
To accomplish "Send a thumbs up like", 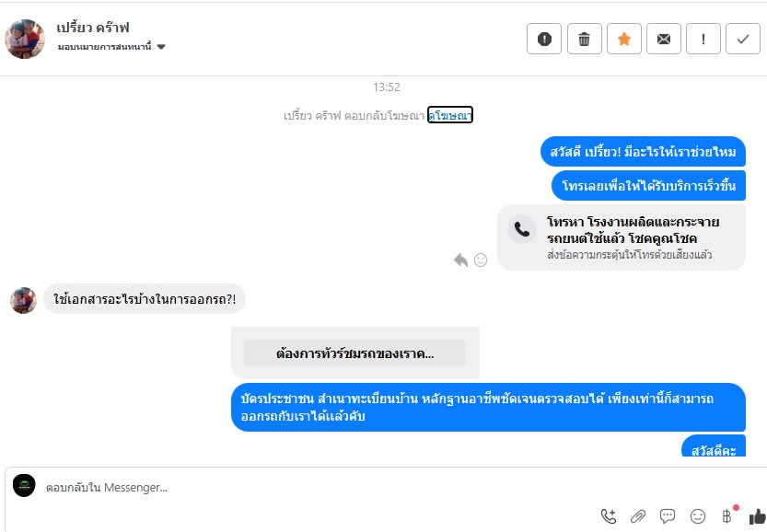I will 757,516.
